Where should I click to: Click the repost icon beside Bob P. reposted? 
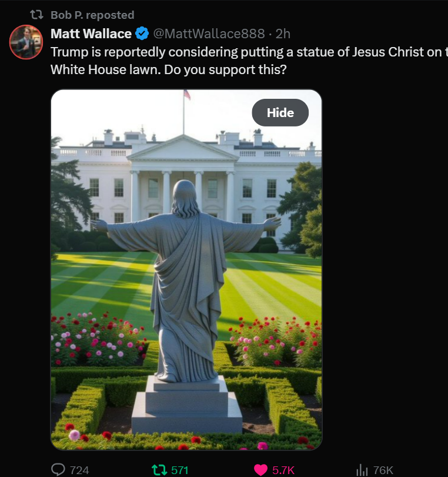[37, 15]
